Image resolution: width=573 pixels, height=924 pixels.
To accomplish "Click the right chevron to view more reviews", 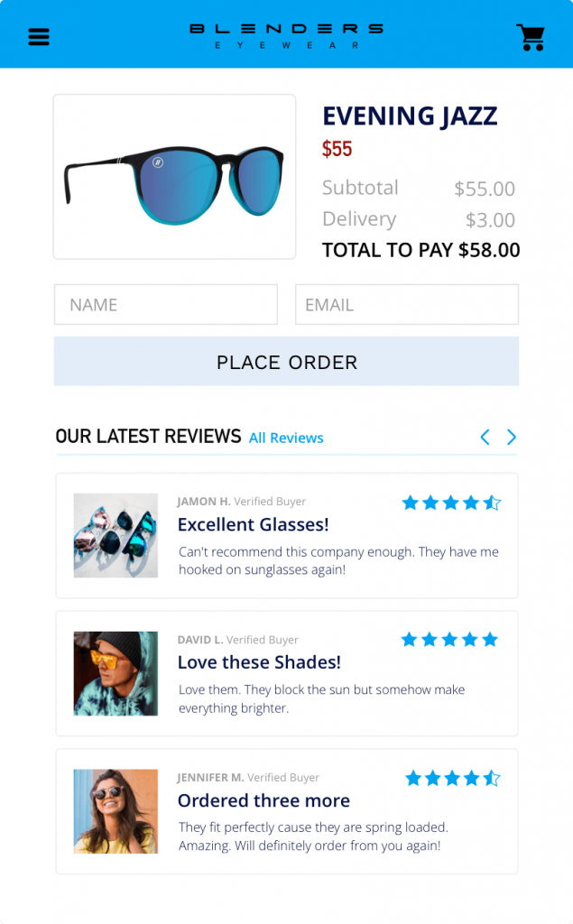I will tap(512, 437).
